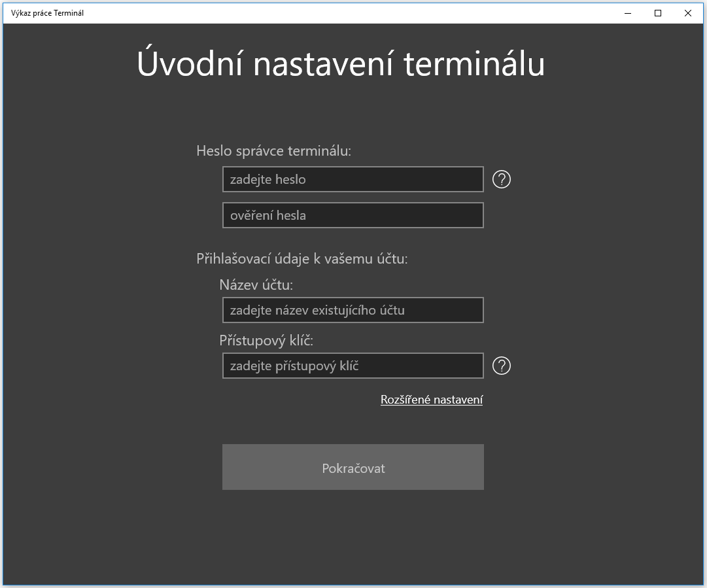Click the help icon beside the access key field
The image size is (707, 588).
[x=502, y=366]
